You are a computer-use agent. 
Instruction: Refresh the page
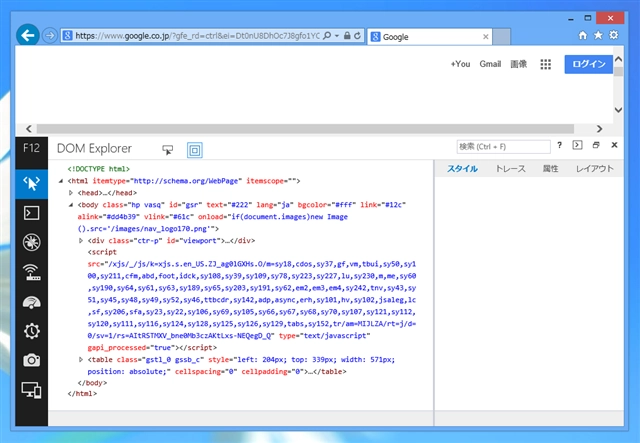tap(358, 36)
